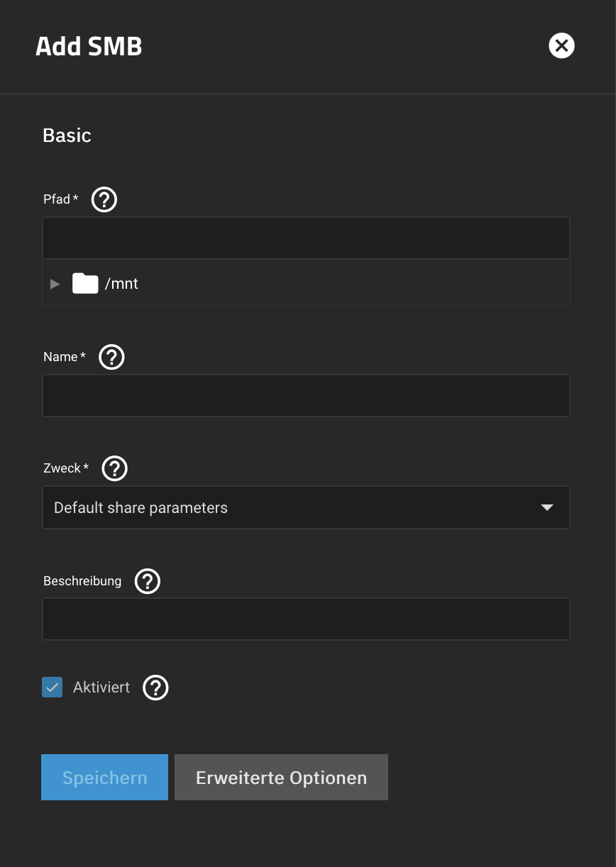The height and width of the screenshot is (867, 616).
Task: Select the Default share parameters combo box
Action: point(284,507)
